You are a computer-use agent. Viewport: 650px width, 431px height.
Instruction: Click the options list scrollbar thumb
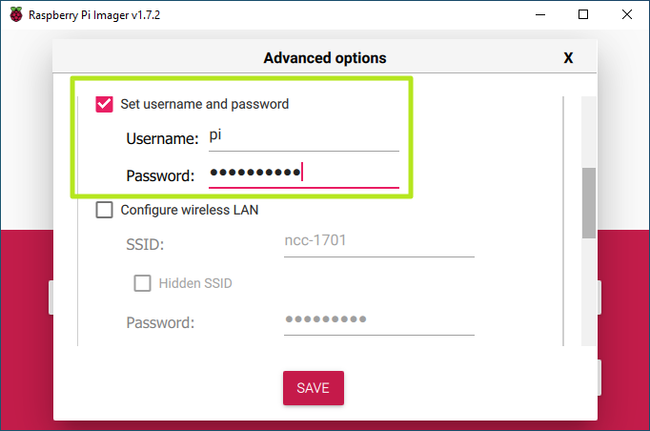[589, 203]
